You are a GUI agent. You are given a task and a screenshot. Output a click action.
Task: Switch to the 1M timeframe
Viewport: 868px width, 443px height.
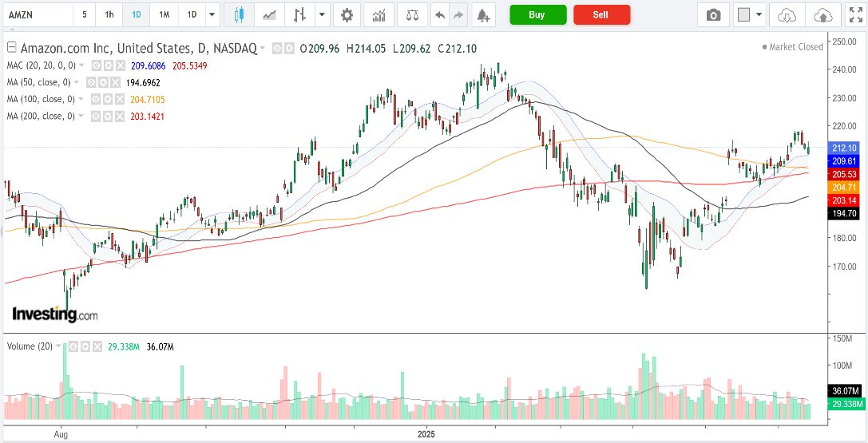pyautogui.click(x=164, y=15)
